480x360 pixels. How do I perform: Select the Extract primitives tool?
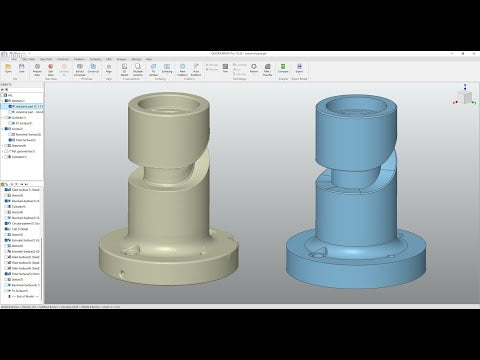(80, 70)
